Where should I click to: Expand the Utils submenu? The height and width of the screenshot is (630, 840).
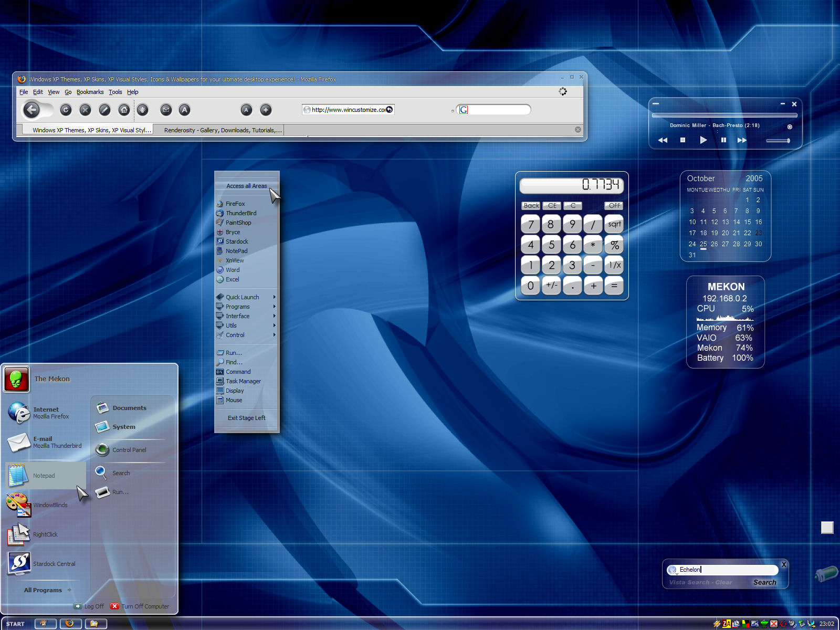[246, 325]
